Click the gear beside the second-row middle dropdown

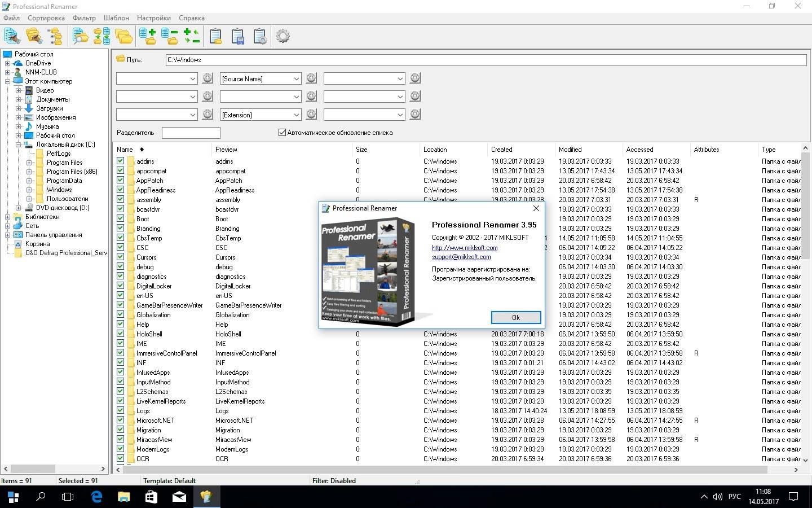[311, 97]
